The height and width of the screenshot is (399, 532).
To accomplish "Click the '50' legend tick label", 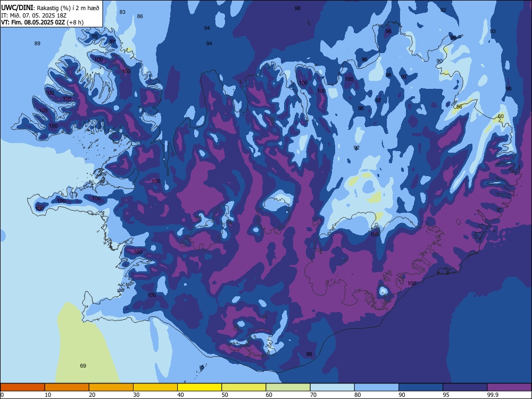I will point(225,395).
